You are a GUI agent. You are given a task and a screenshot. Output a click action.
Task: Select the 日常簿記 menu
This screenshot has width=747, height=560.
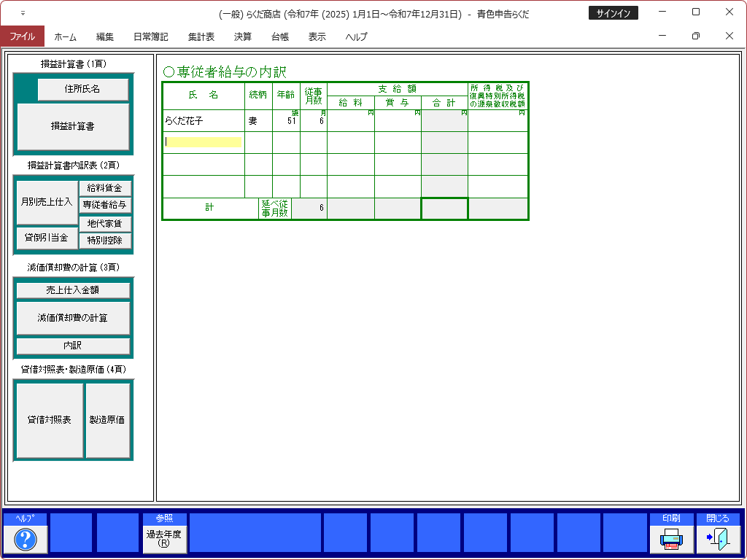[x=150, y=36]
